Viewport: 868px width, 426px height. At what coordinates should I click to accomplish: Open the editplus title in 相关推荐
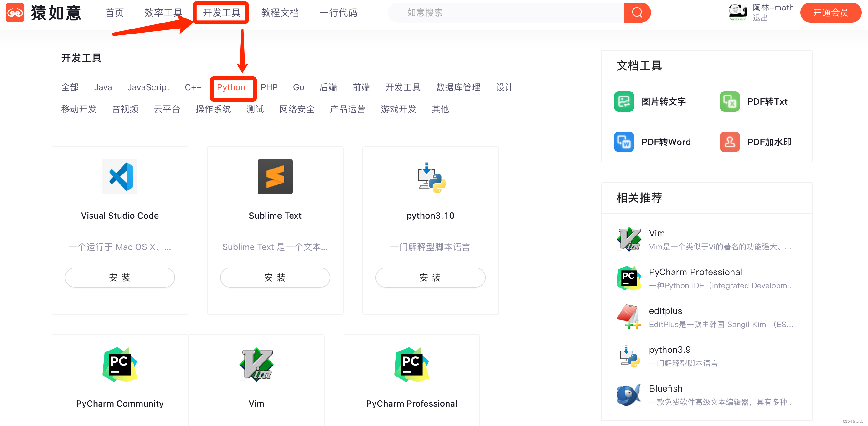pos(665,311)
